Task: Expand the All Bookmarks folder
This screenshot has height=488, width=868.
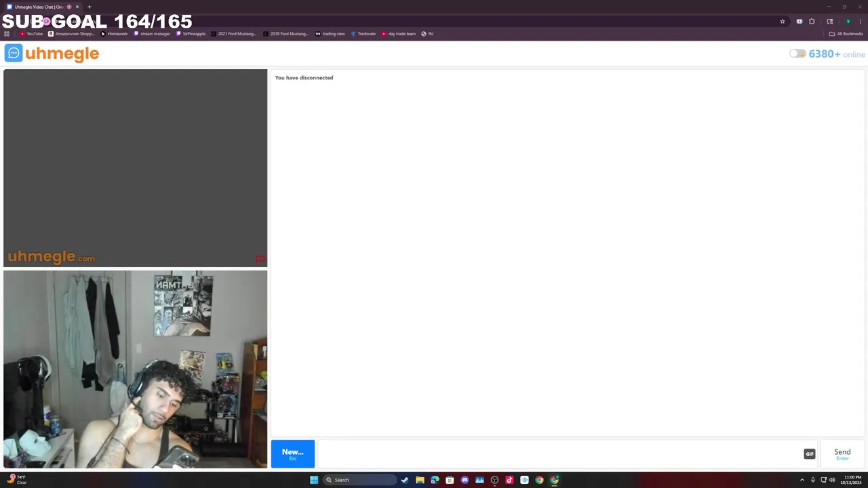Action: 846,34
